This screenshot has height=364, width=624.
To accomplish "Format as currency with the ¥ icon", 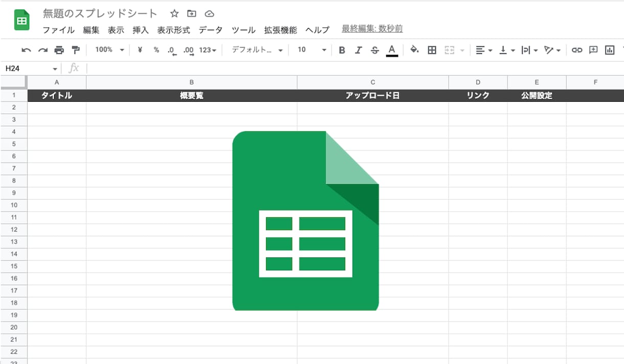I will click(x=140, y=50).
